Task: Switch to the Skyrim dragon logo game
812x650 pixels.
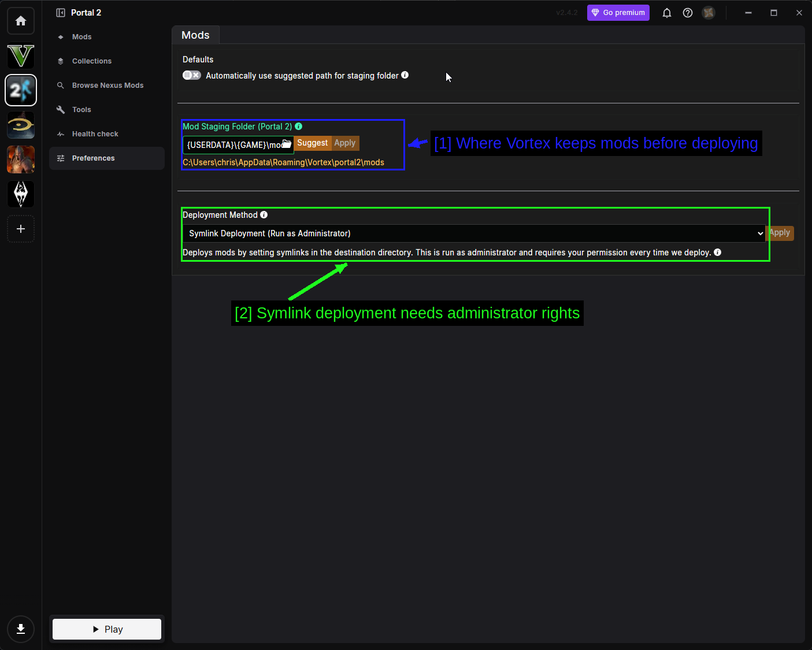Action: pyautogui.click(x=21, y=194)
